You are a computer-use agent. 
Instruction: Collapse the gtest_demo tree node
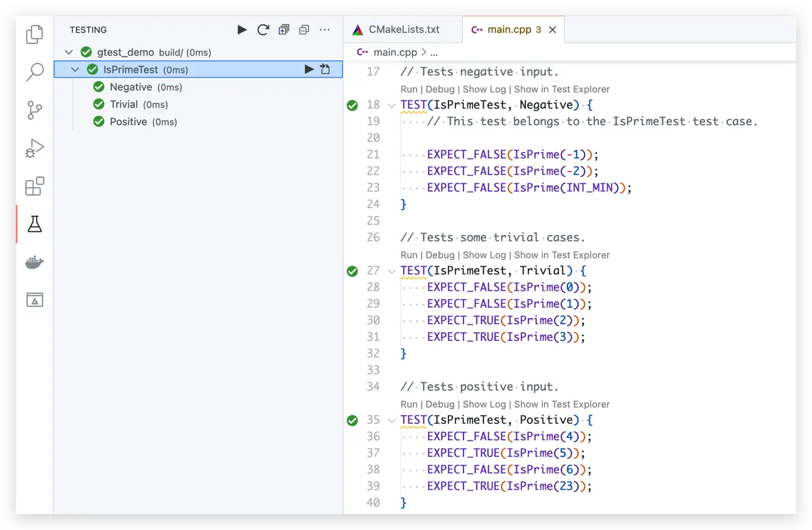69,52
